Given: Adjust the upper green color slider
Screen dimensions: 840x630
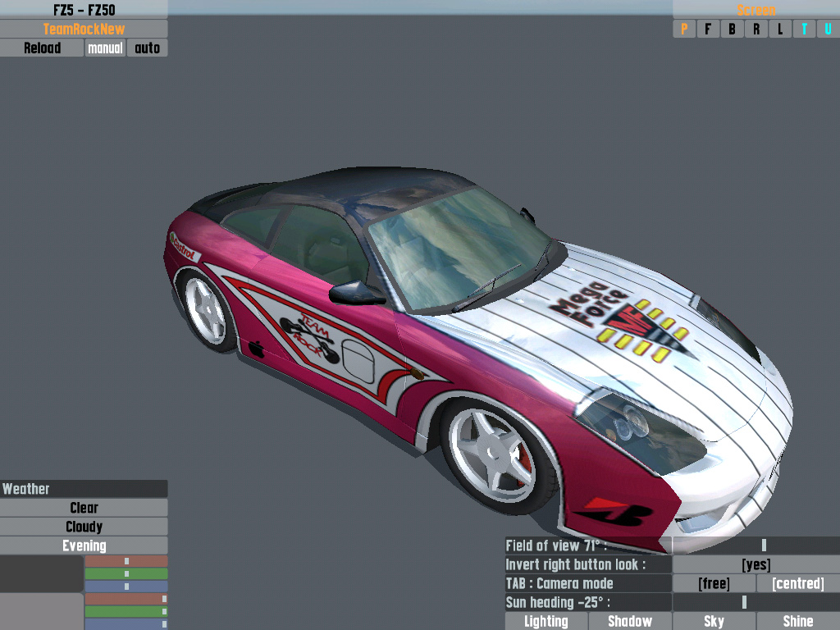Looking at the screenshot, I should [x=126, y=573].
